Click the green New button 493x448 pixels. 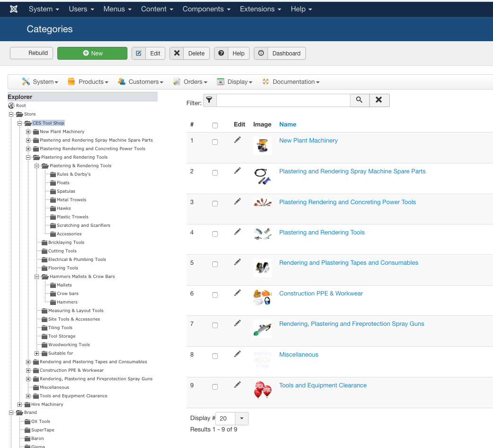[92, 53]
